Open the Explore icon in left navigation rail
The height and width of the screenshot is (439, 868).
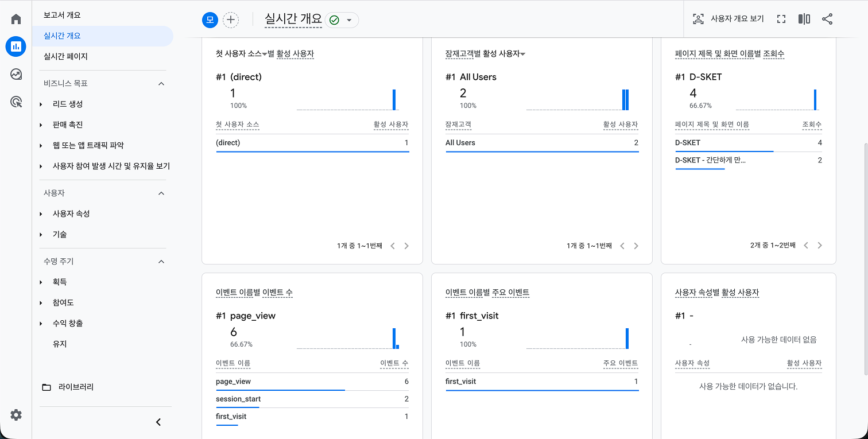tap(15, 74)
